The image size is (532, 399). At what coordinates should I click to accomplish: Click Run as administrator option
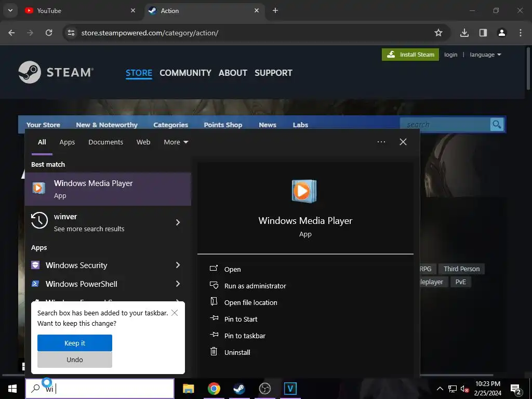255,286
